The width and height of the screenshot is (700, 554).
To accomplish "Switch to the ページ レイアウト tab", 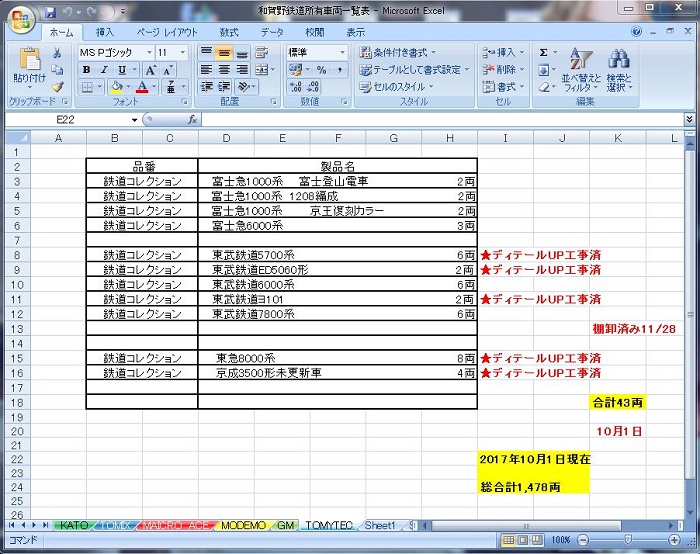I will tap(167, 32).
